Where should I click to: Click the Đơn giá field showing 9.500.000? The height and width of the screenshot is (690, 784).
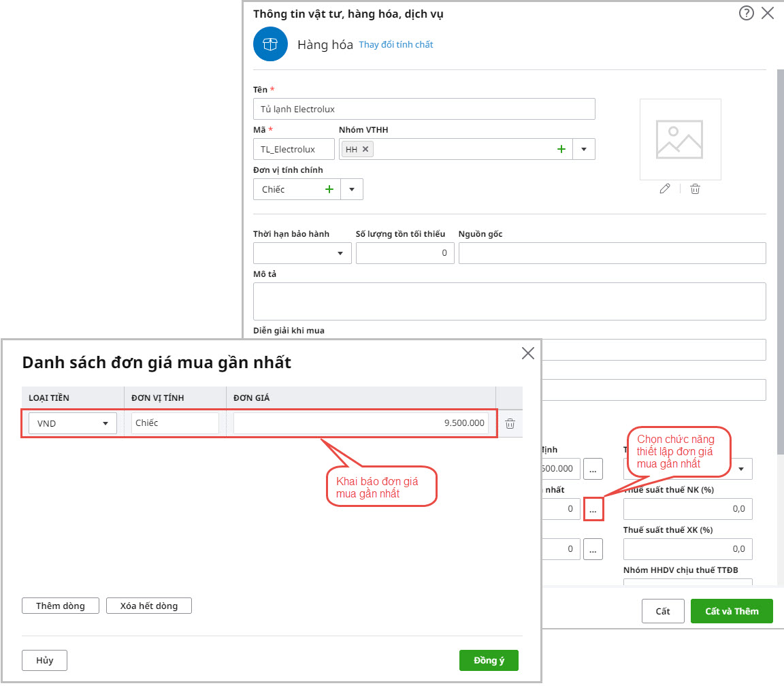[361, 423]
